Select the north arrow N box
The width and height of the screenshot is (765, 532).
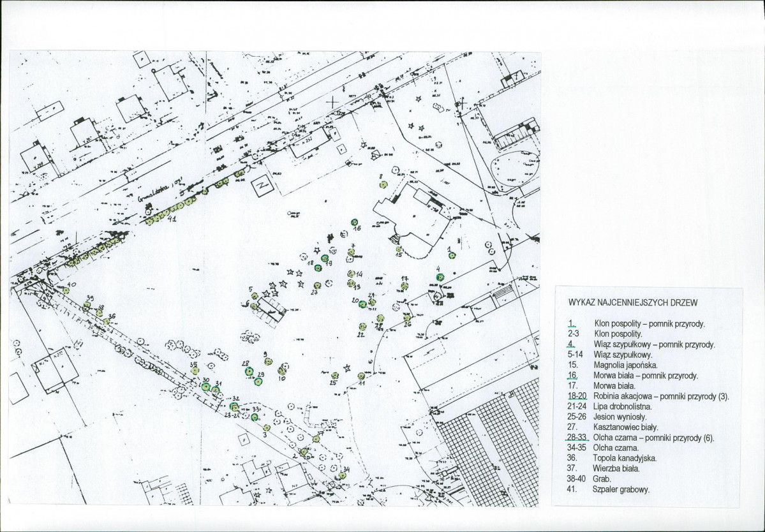[262, 185]
